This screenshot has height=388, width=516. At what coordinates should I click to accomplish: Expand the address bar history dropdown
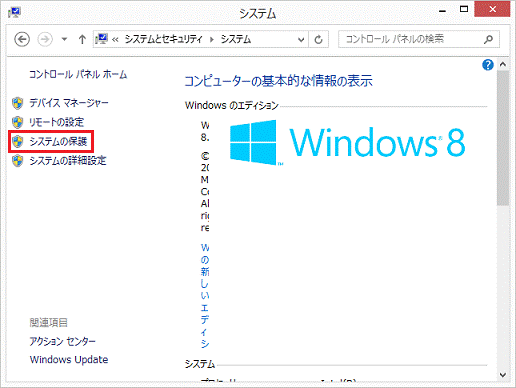[x=301, y=40]
